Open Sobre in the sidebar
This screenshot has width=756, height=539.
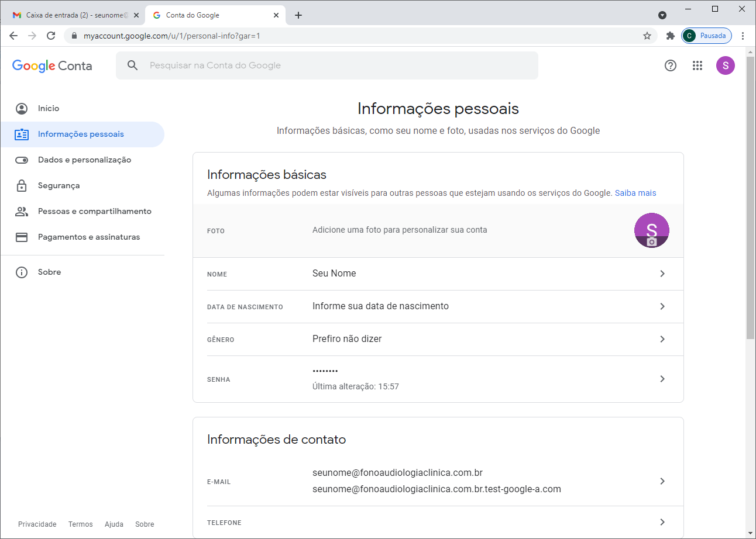point(83,272)
